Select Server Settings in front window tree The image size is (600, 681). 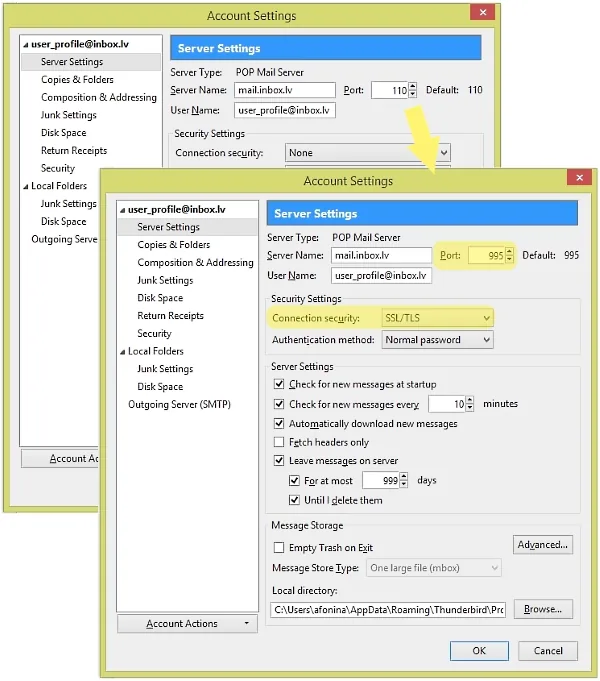click(x=187, y=227)
